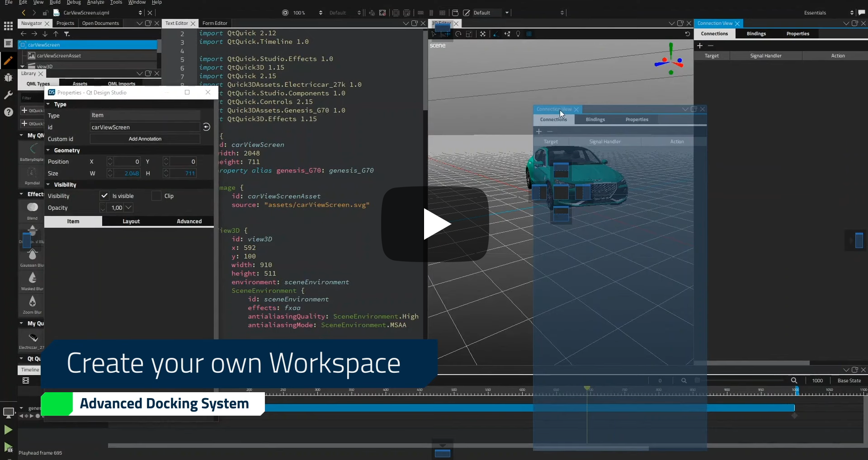Switch to the Form Editor tab
The height and width of the screenshot is (460, 868).
215,23
